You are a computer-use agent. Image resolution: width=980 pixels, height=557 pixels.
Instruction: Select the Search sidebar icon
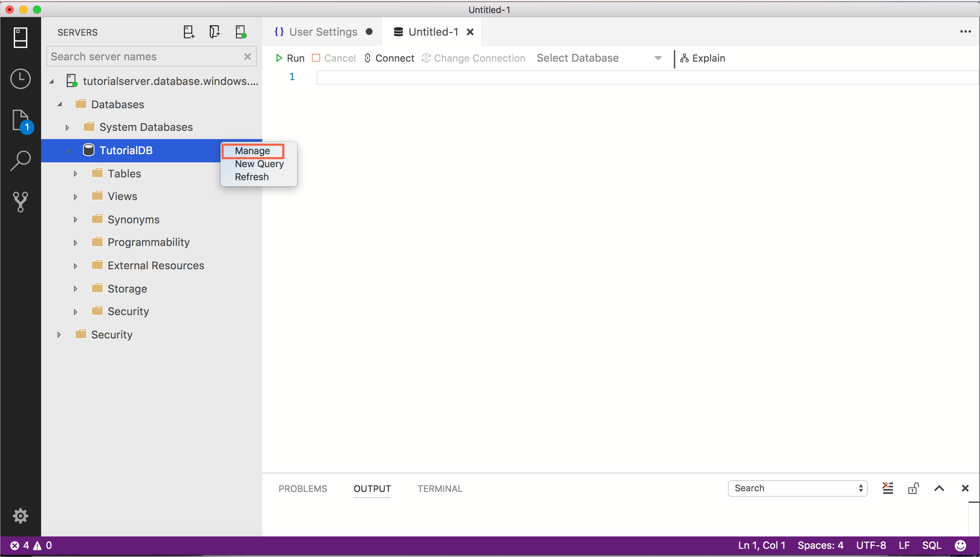(x=20, y=161)
